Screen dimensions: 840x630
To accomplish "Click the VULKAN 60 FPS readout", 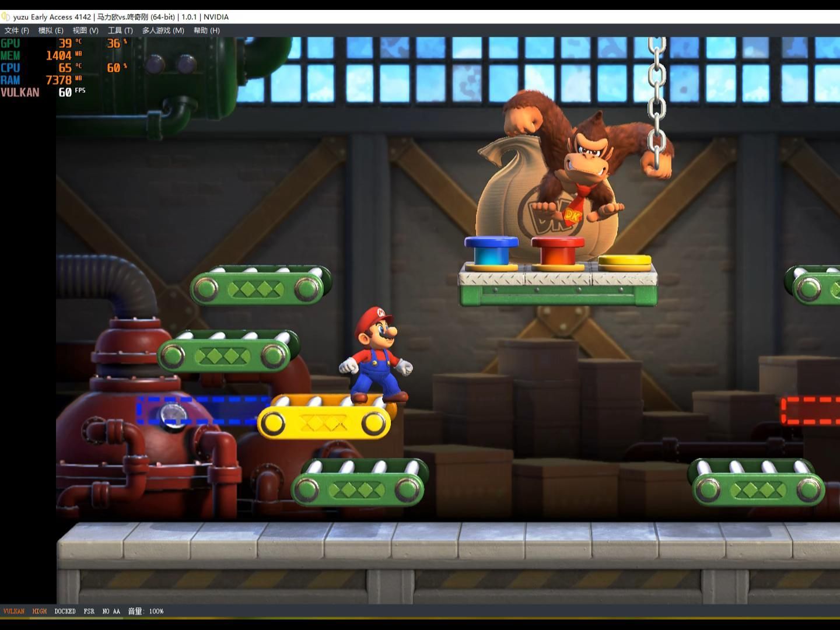I will click(43, 92).
